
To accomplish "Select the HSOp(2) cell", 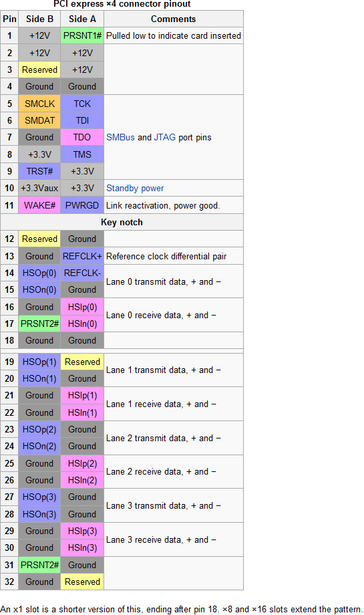I will [x=39, y=429].
